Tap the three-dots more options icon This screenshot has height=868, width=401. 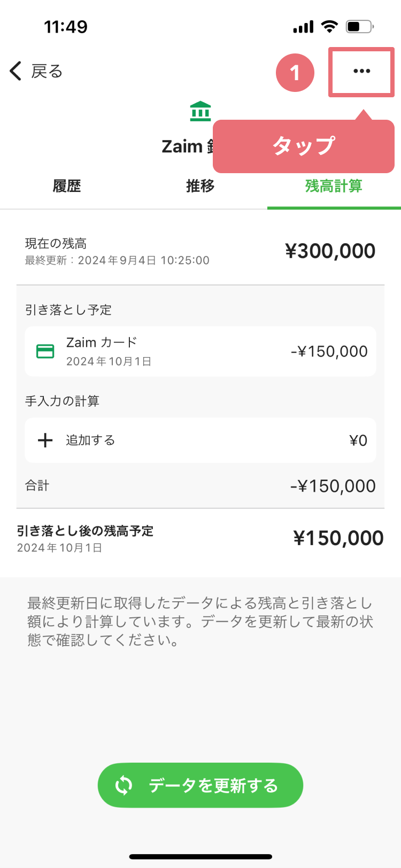pyautogui.click(x=361, y=71)
